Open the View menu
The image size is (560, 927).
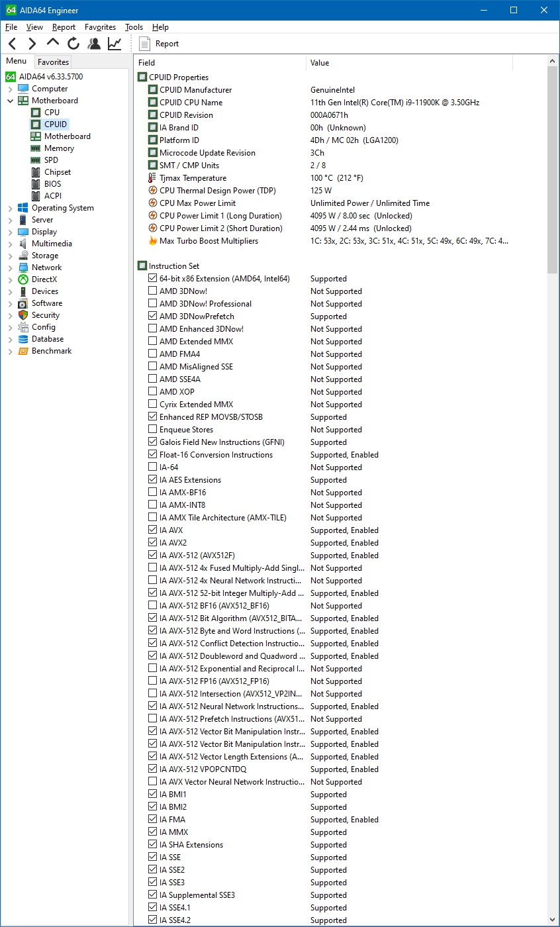pyautogui.click(x=34, y=27)
